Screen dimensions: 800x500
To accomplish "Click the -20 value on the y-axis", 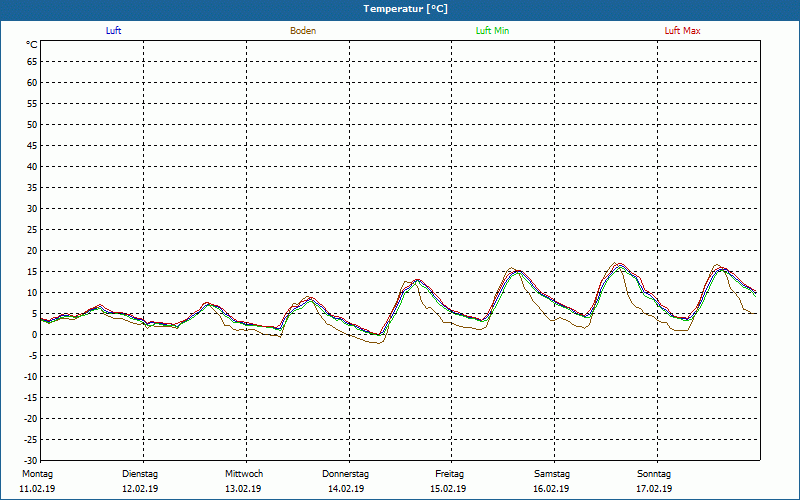I will pyautogui.click(x=31, y=418).
